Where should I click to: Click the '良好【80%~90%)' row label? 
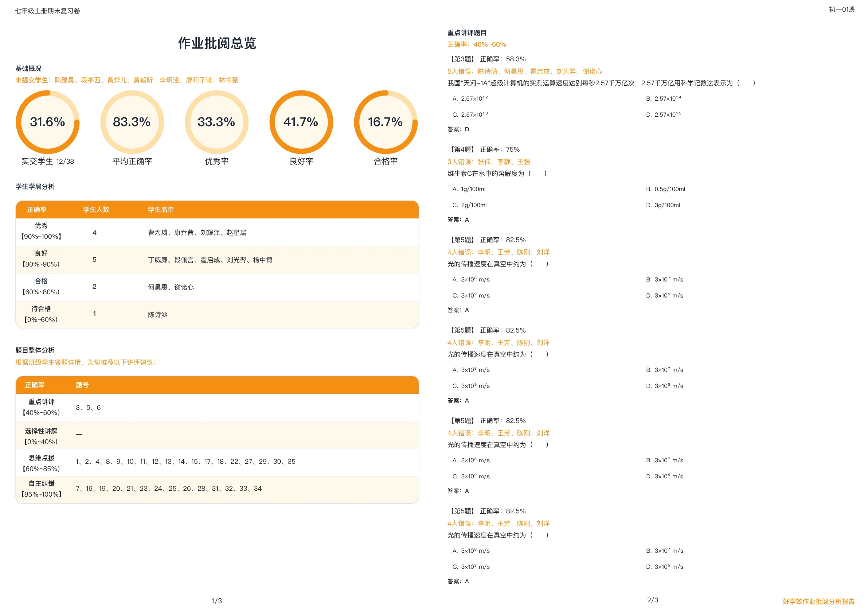pyautogui.click(x=41, y=259)
